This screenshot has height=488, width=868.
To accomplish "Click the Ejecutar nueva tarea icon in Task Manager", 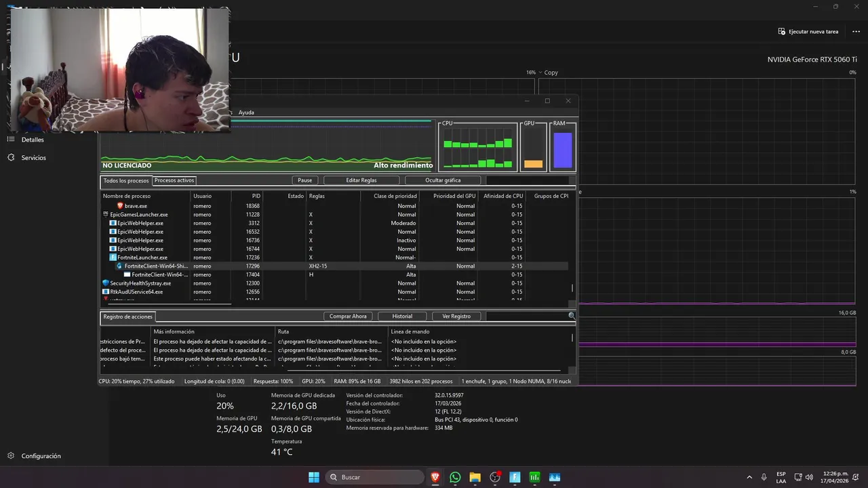I will tap(782, 31).
